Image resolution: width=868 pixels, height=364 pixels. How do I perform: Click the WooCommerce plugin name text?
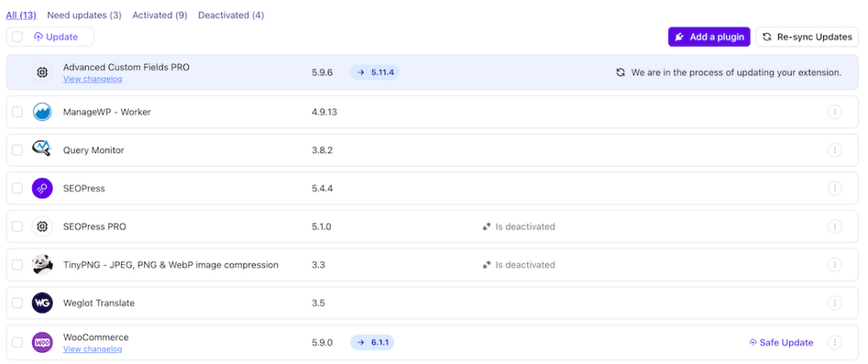point(96,337)
